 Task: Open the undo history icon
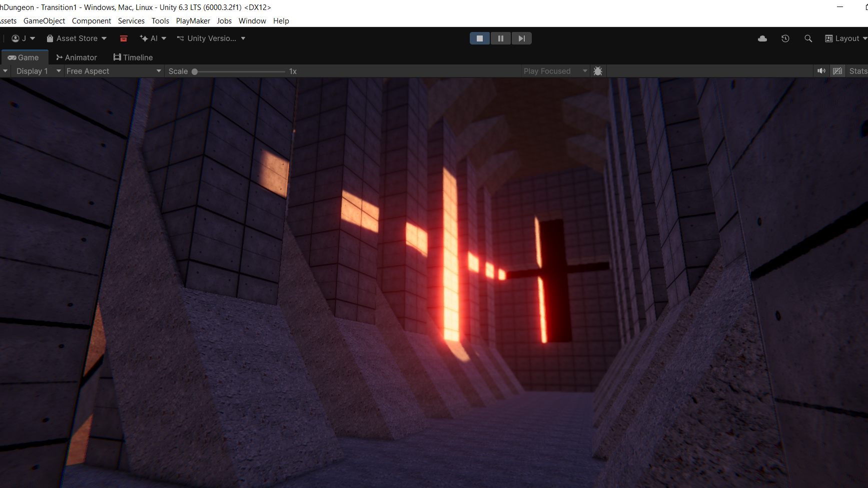click(x=785, y=38)
